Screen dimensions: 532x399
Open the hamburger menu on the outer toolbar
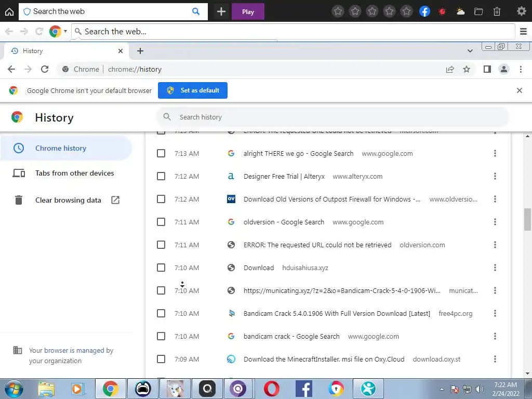pos(524,32)
